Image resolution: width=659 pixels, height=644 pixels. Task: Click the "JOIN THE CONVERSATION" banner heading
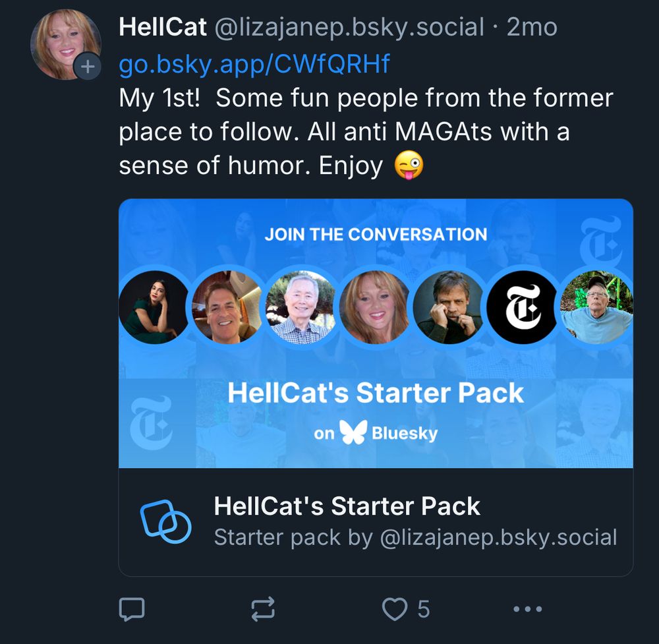coord(376,234)
